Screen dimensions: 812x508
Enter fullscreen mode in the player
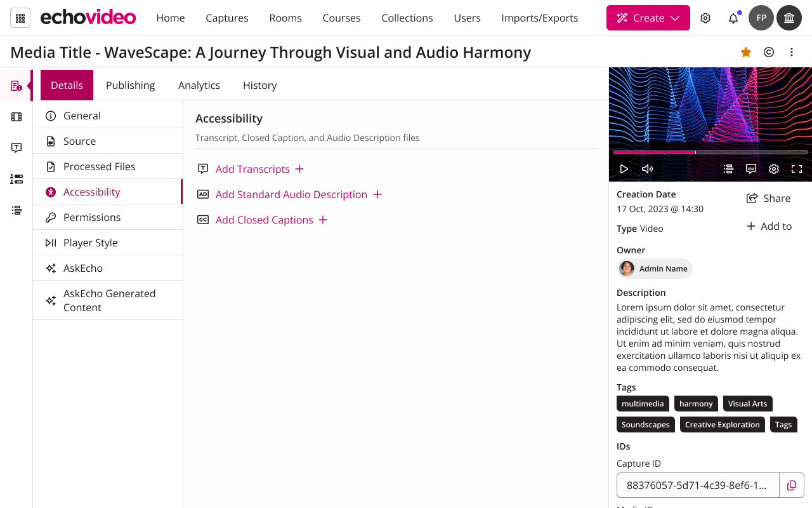point(797,168)
